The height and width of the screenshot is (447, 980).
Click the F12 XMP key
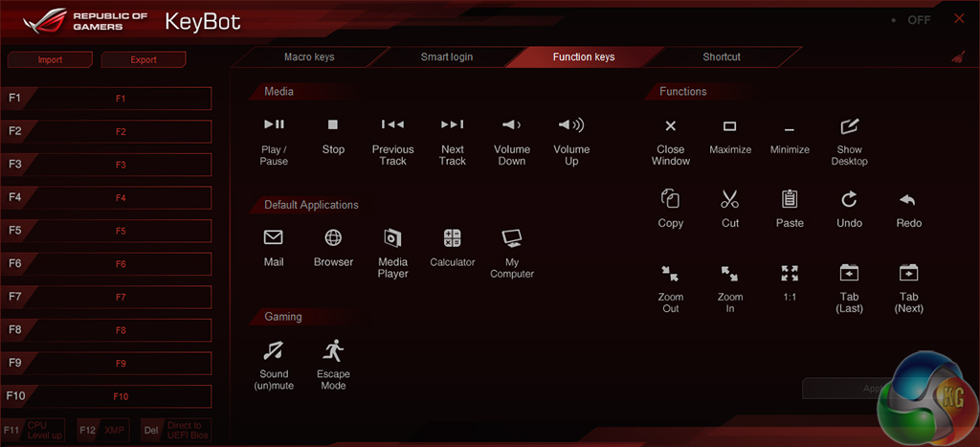point(103,430)
